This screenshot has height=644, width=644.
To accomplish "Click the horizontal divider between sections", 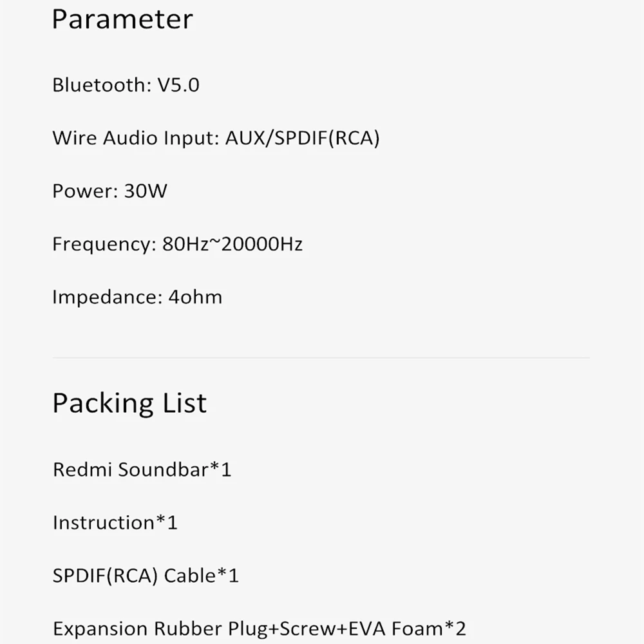I will pos(321,357).
